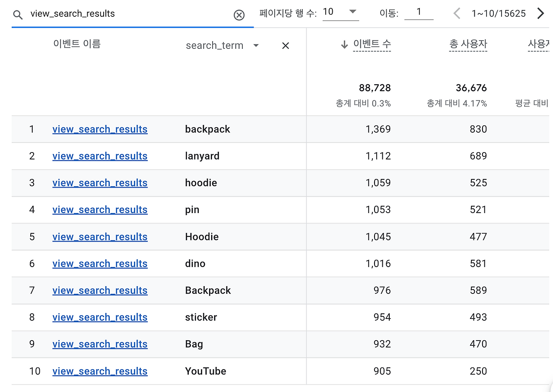Click total users value 689

point(478,156)
